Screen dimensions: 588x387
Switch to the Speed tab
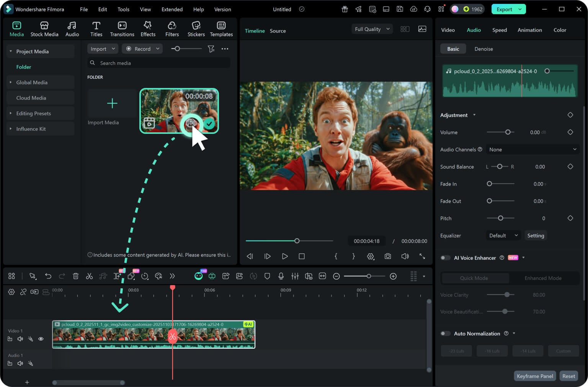click(499, 30)
